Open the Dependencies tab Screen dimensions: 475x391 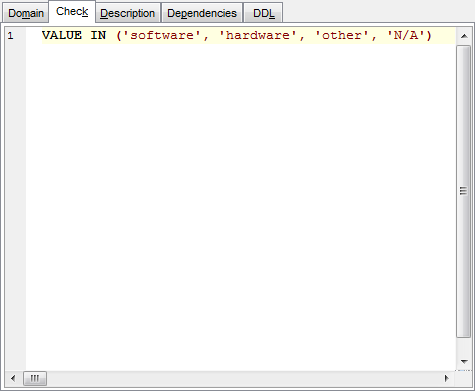(x=202, y=13)
